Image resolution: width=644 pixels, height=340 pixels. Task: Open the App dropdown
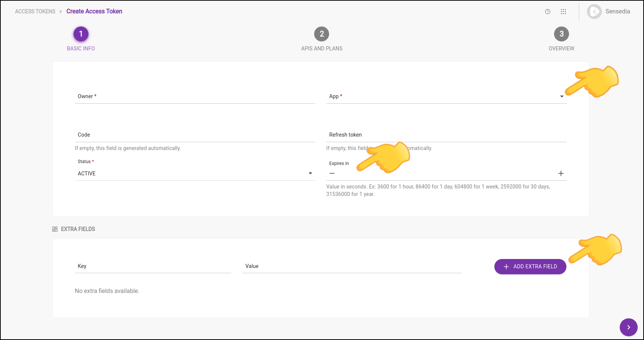(x=562, y=96)
